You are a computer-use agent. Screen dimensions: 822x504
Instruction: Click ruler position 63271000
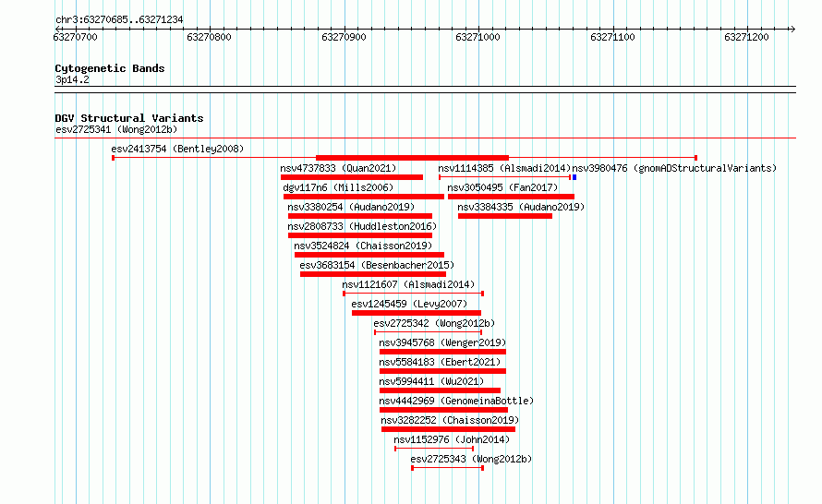point(478,37)
